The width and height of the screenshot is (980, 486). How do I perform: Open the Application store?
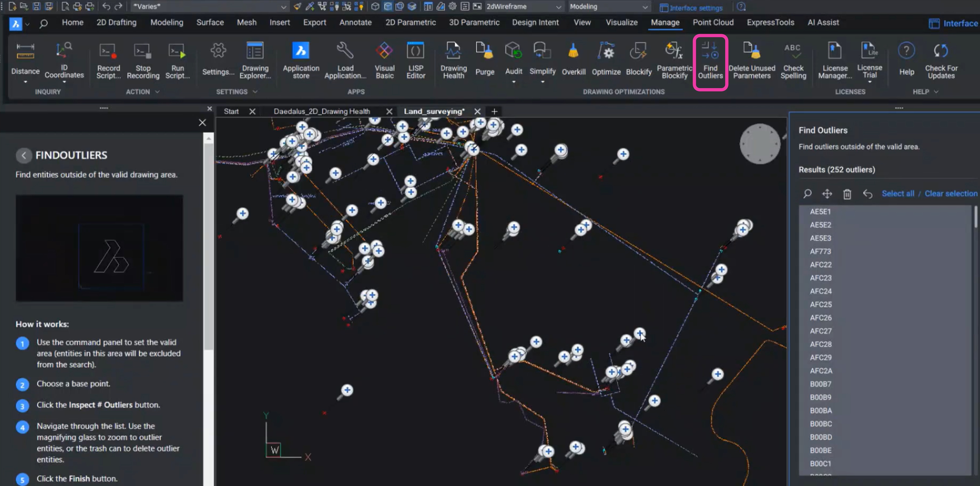point(300,59)
